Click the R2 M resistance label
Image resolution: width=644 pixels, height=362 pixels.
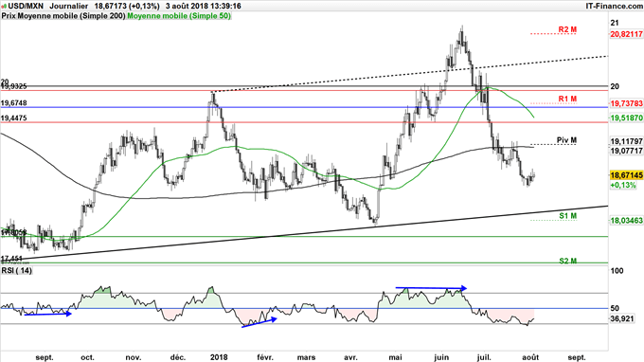(x=567, y=29)
